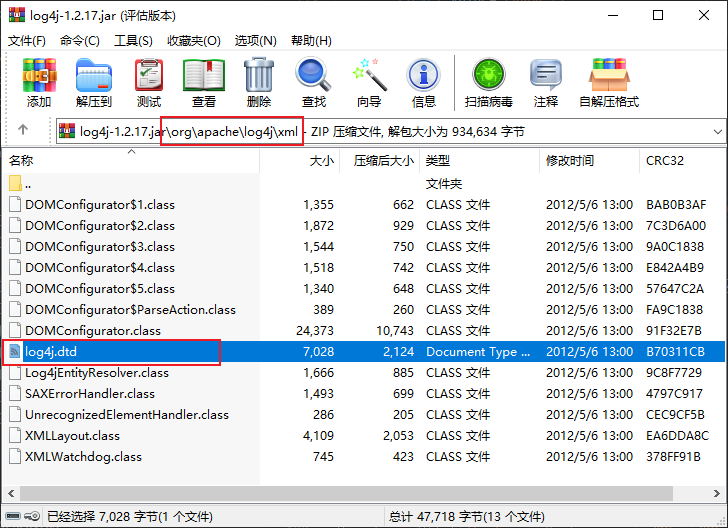Image resolution: width=728 pixels, height=528 pixels.
Task: Open the 命令(C) menu
Action: point(79,41)
